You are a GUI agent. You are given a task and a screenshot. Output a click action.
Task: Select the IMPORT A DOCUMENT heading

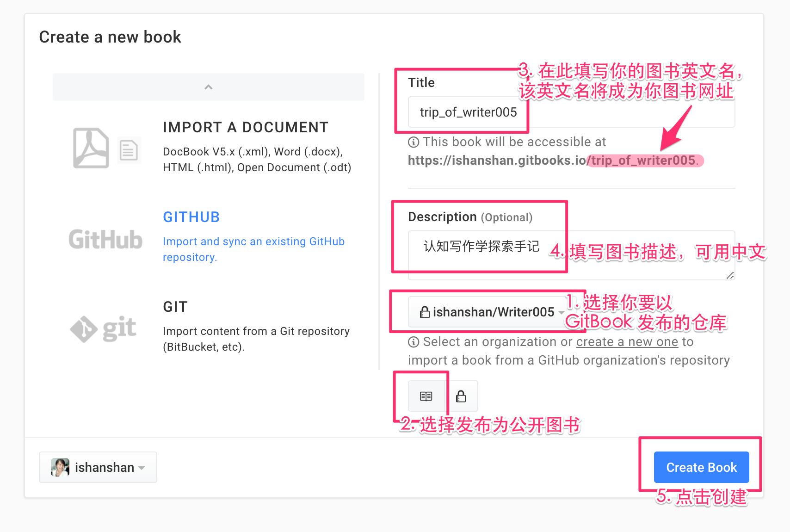pos(246,127)
